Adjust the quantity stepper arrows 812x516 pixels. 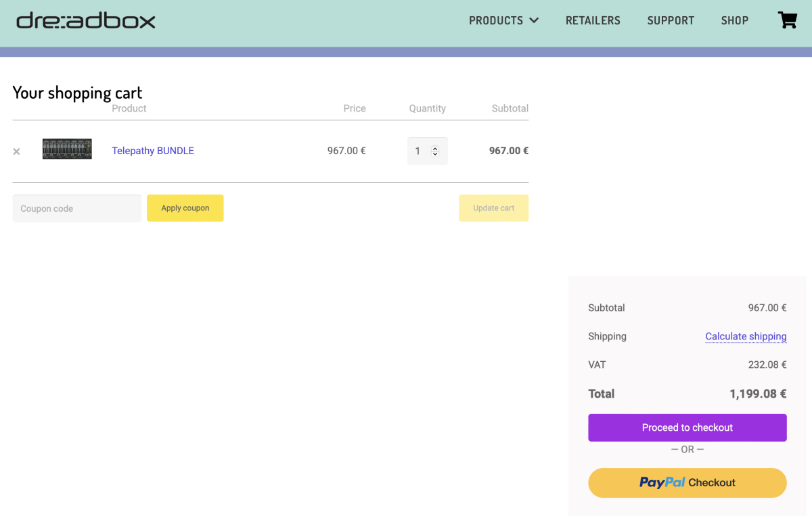click(435, 151)
